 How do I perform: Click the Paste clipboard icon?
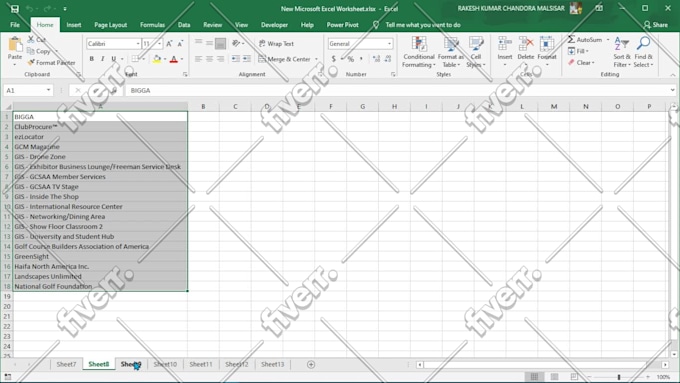click(15, 45)
